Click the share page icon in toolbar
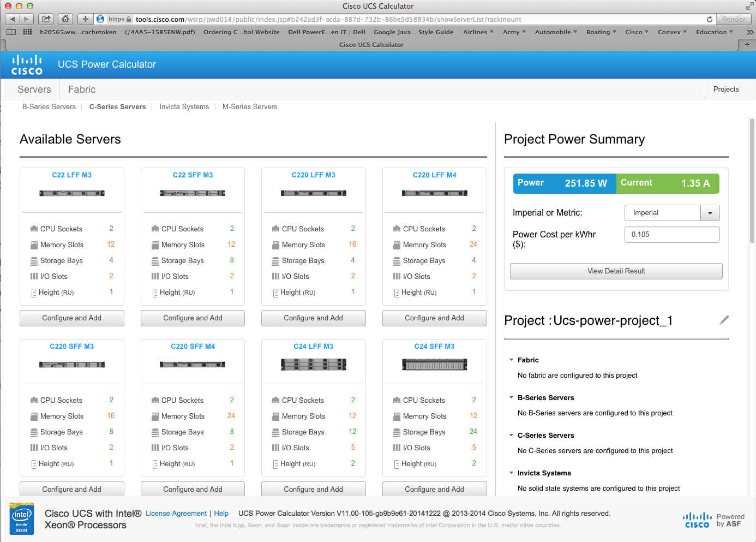Viewport: 756px width, 542px height. [x=46, y=19]
